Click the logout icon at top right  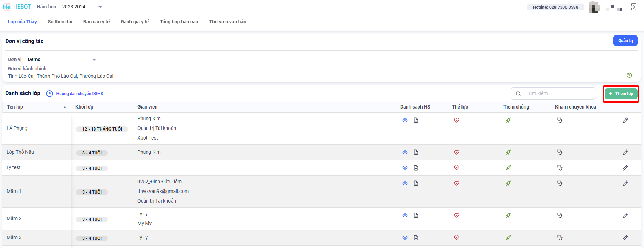[633, 7]
